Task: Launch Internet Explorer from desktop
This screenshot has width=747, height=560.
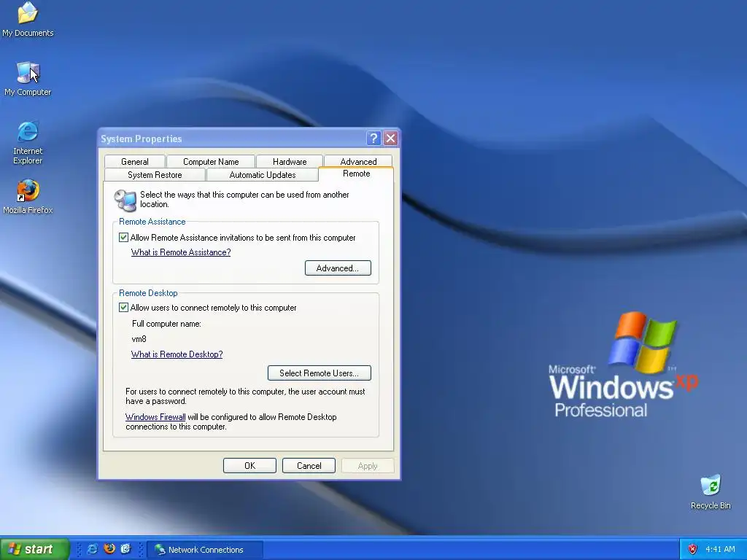Action: pos(28,142)
